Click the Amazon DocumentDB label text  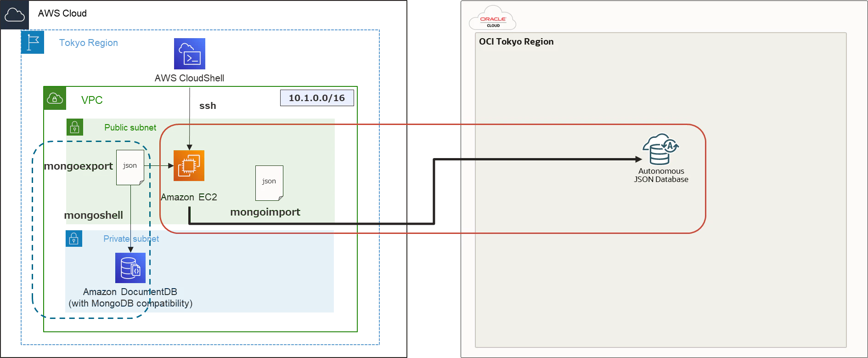[130, 292]
